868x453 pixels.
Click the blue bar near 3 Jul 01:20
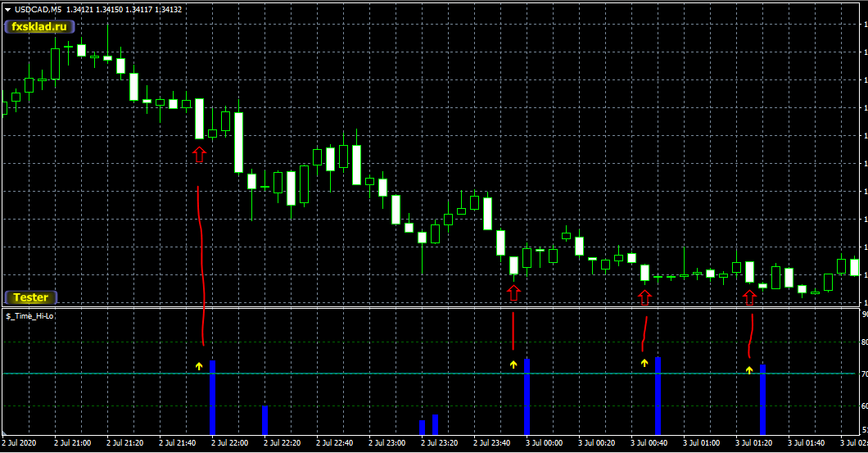click(x=763, y=400)
